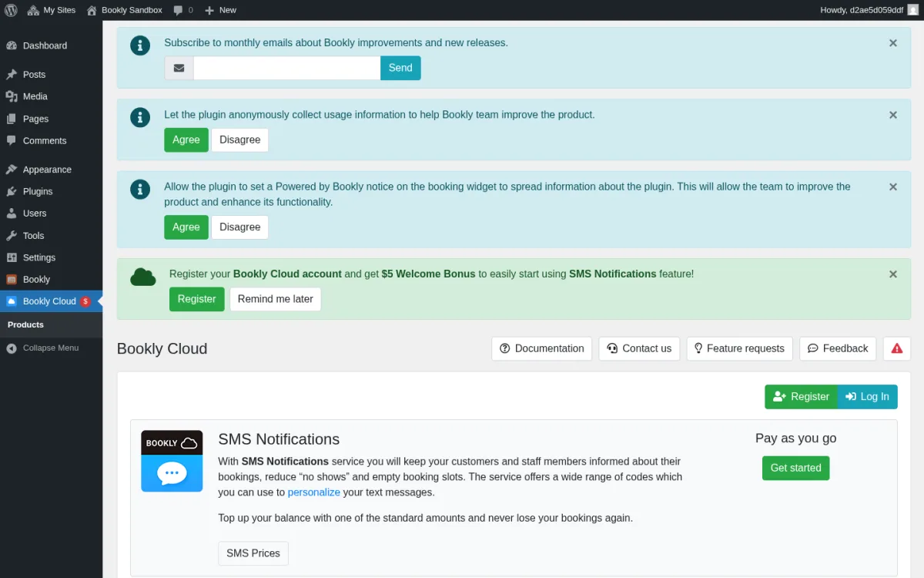The image size is (924, 578).
Task: Open the Documentation button
Action: click(542, 348)
